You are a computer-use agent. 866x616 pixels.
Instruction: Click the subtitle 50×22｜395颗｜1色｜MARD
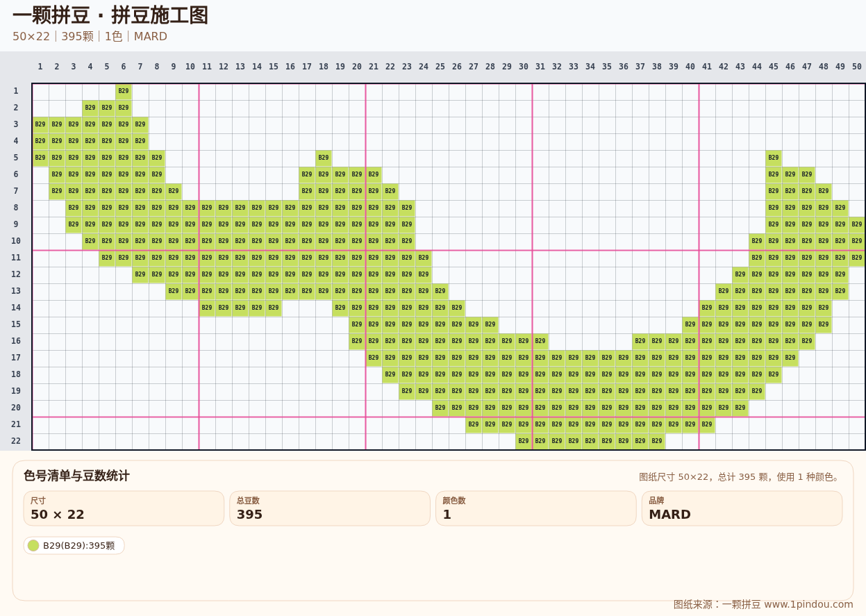(90, 37)
